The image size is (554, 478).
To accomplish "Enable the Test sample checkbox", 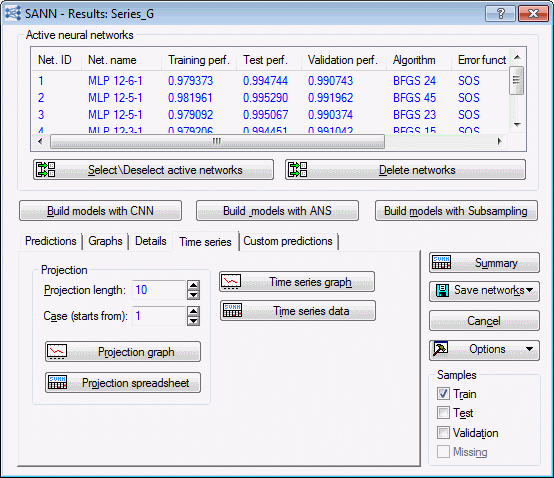I will tap(443, 412).
